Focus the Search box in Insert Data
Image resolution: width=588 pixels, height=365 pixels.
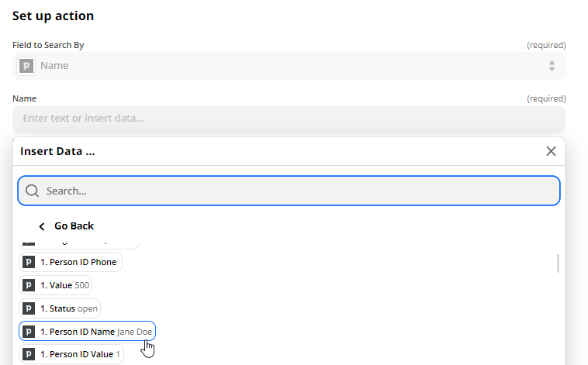click(x=289, y=191)
